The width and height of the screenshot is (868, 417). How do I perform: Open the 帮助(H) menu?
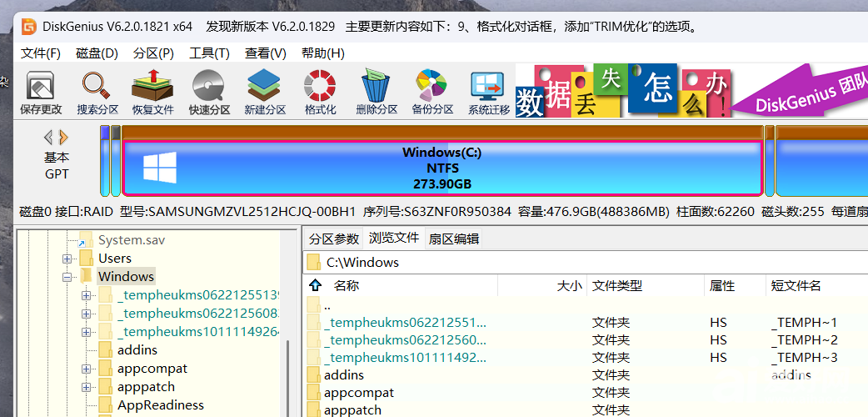point(322,53)
